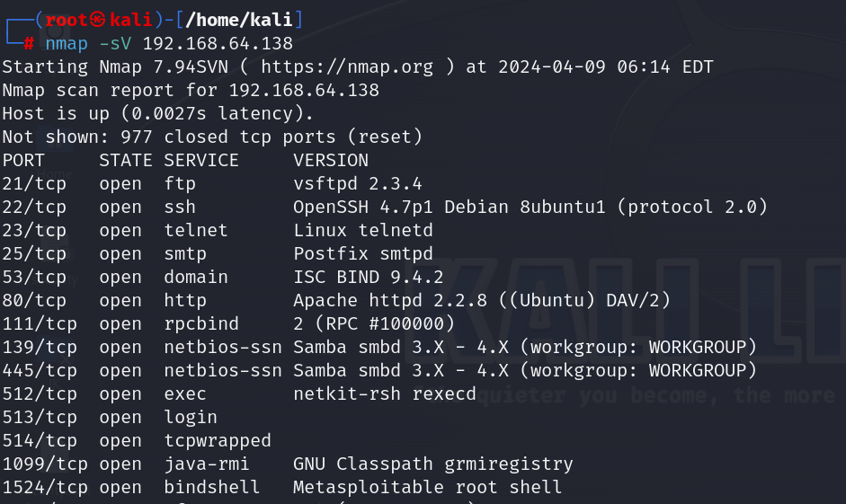Click the nmap command word

tap(67, 43)
